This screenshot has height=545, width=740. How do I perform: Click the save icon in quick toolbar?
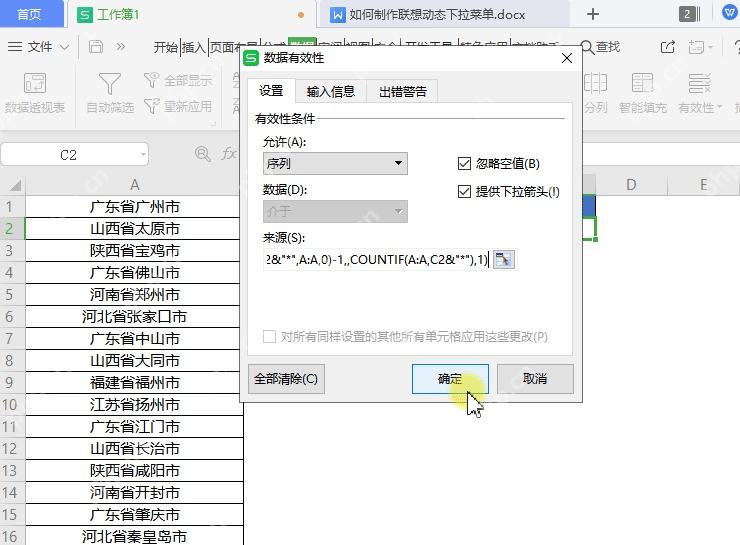tap(96, 47)
